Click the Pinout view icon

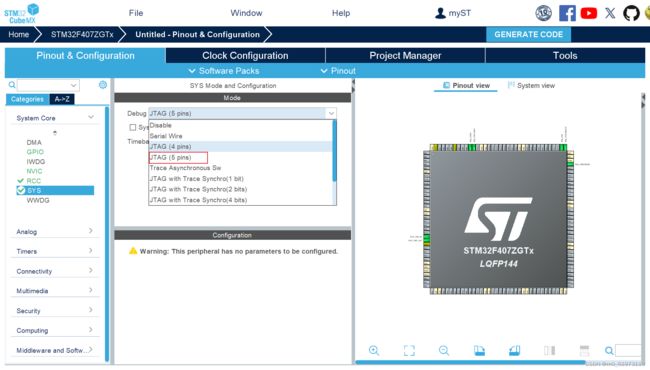point(446,85)
